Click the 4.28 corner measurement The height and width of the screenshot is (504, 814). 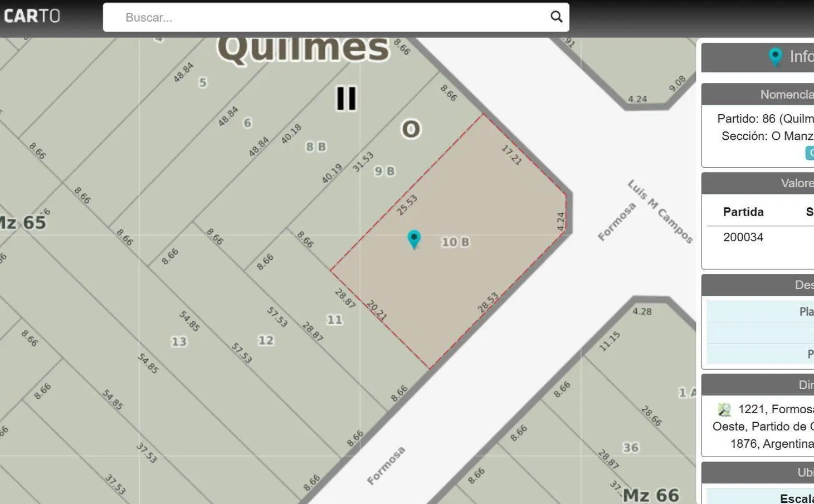[642, 311]
